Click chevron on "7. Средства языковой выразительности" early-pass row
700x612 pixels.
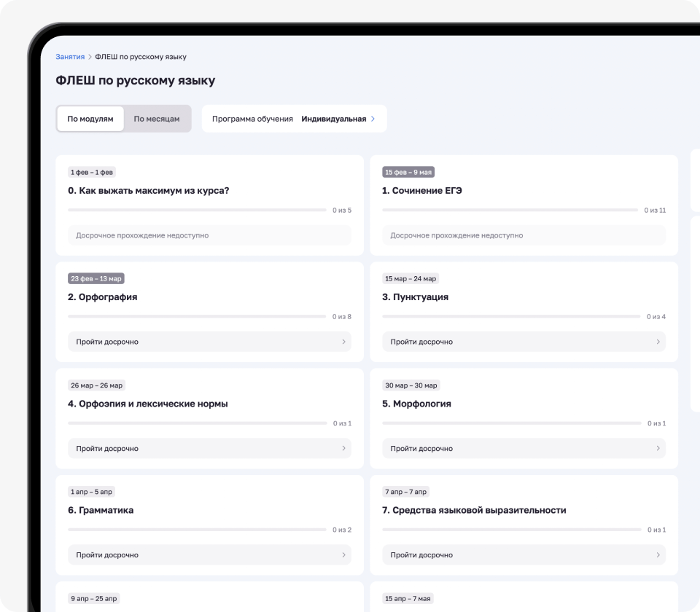tap(657, 554)
